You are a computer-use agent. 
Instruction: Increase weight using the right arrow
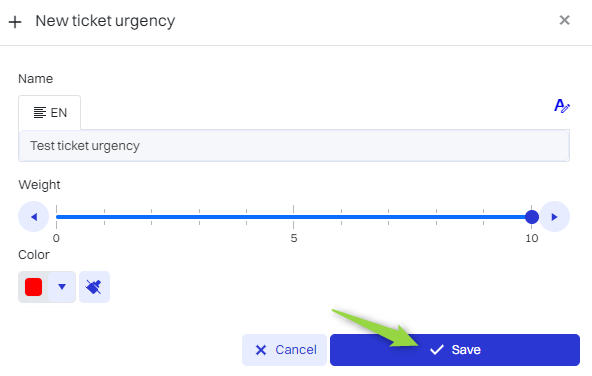(554, 217)
